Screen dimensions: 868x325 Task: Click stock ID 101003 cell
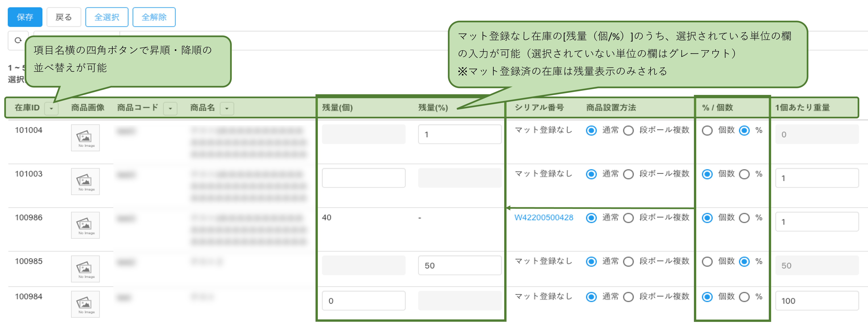click(x=29, y=174)
